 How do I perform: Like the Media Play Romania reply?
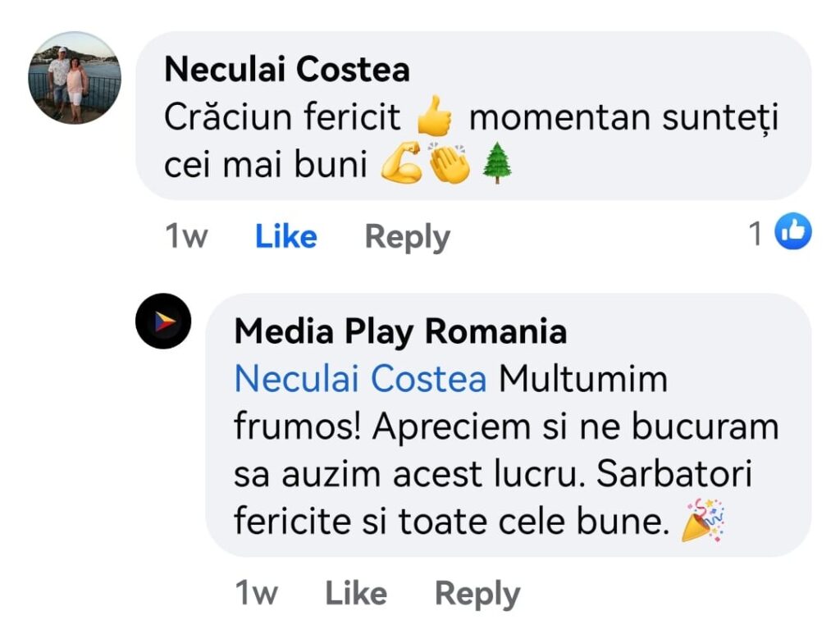[356, 593]
